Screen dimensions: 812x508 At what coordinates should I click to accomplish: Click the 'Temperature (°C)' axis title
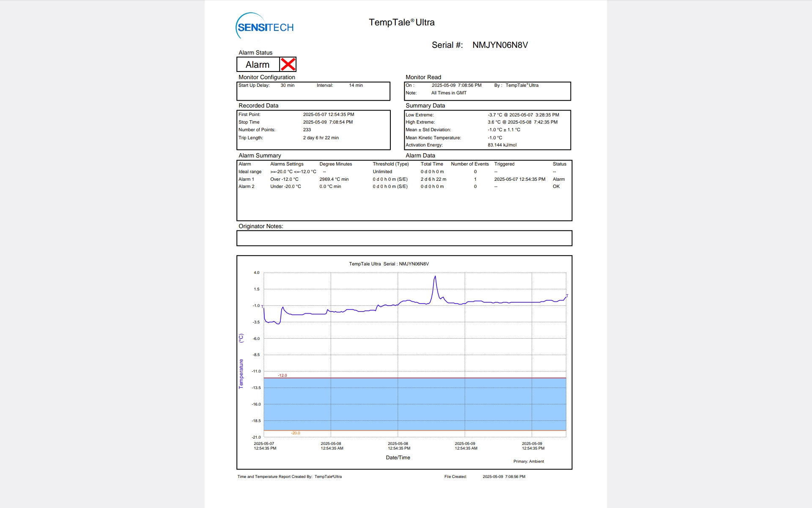coord(241,361)
